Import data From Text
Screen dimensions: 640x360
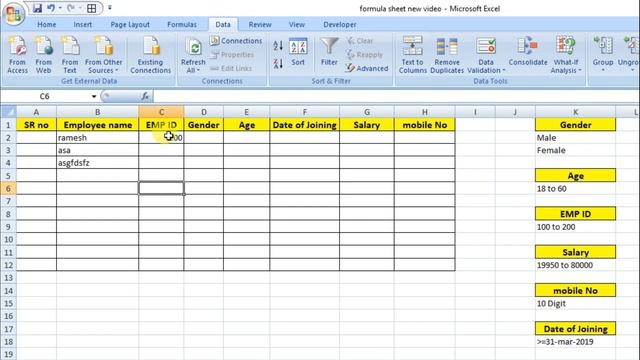(x=70, y=55)
